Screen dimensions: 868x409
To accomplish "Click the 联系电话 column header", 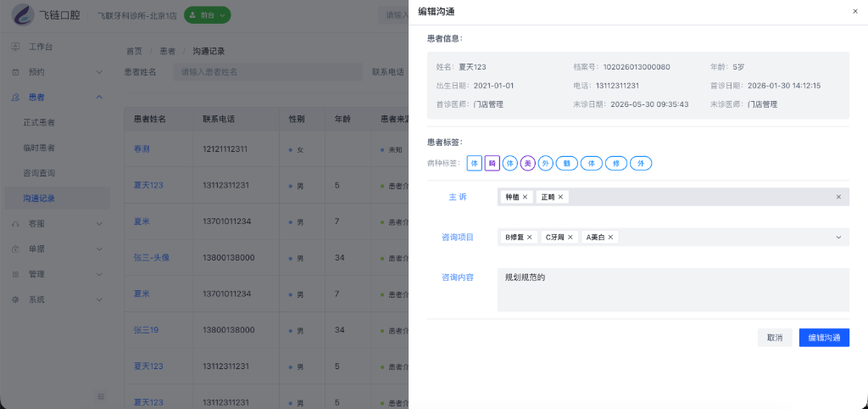I will click(x=219, y=119).
